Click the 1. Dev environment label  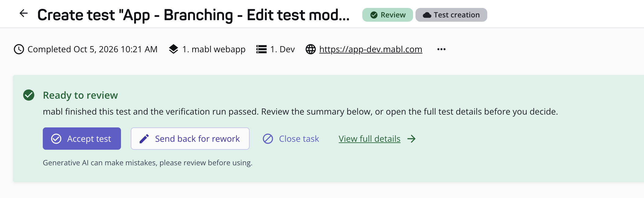pyautogui.click(x=283, y=49)
